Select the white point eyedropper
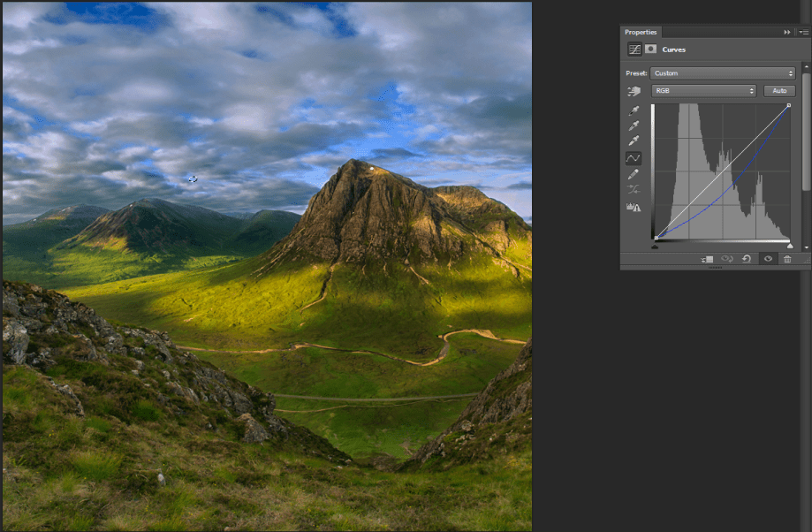 point(634,141)
